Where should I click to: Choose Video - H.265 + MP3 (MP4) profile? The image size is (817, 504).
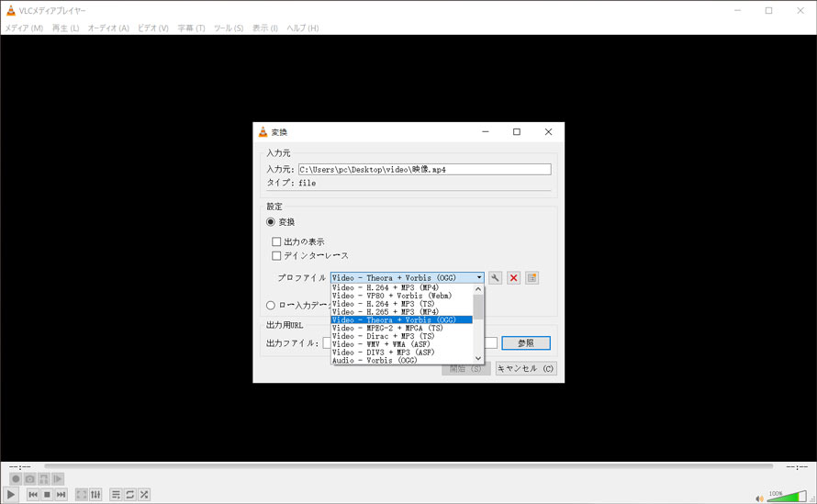click(x=402, y=312)
